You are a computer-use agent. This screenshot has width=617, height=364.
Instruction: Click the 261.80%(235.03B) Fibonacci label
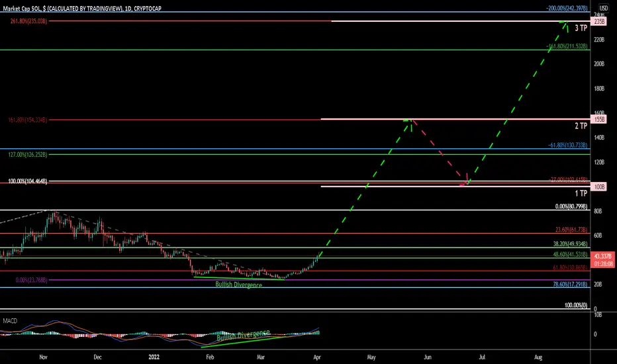point(28,21)
